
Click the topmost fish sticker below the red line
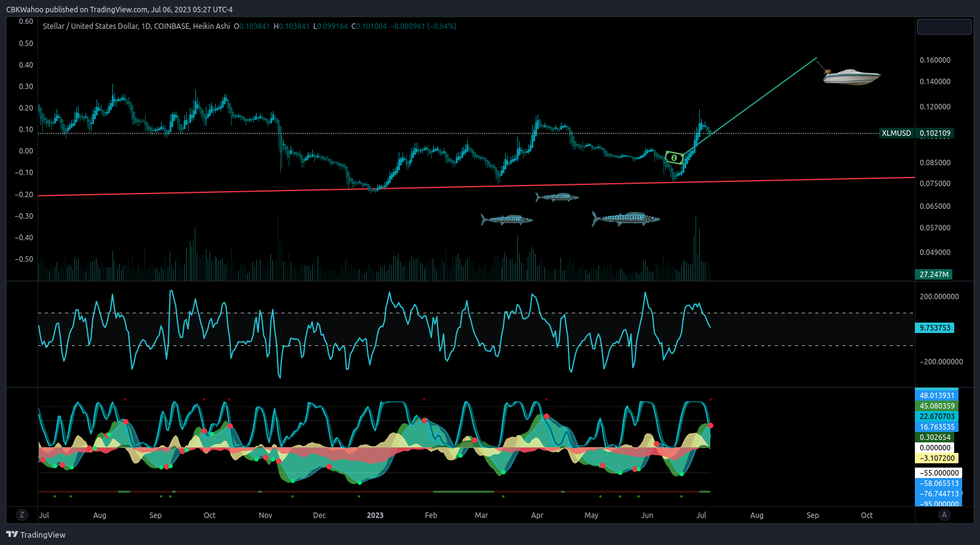coord(557,197)
